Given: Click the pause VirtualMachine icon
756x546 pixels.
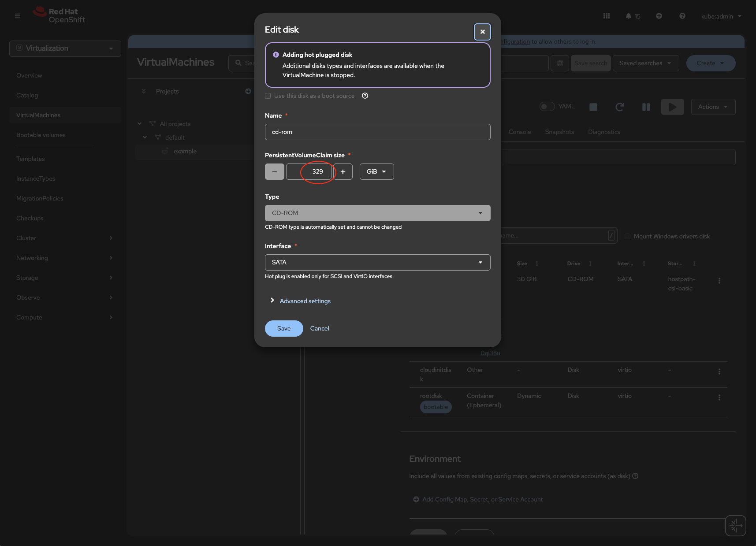Looking at the screenshot, I should click(x=646, y=107).
